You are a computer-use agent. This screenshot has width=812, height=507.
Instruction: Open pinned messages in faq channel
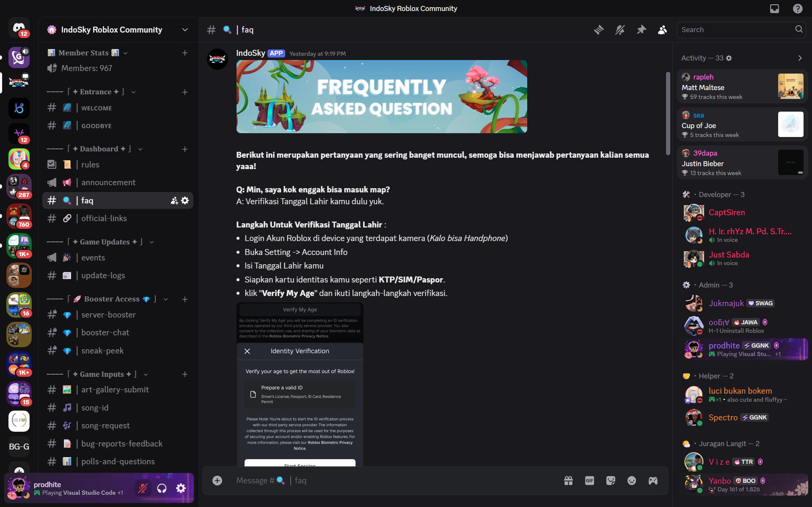(641, 30)
